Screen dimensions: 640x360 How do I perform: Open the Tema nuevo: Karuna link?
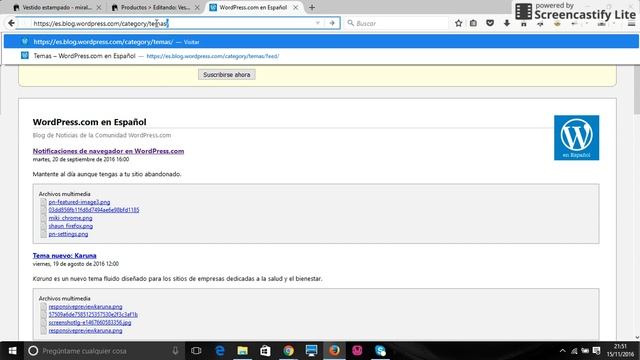(x=64, y=256)
